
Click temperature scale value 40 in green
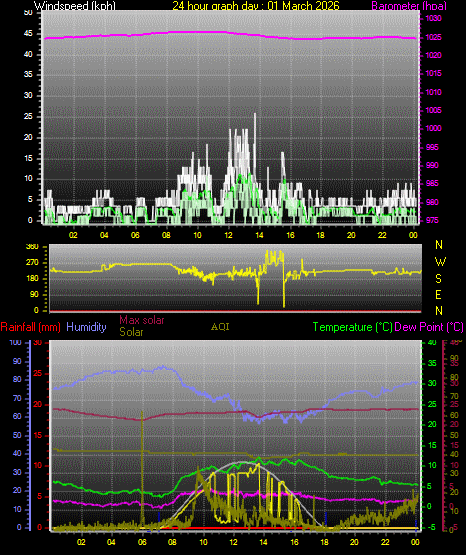(432, 343)
